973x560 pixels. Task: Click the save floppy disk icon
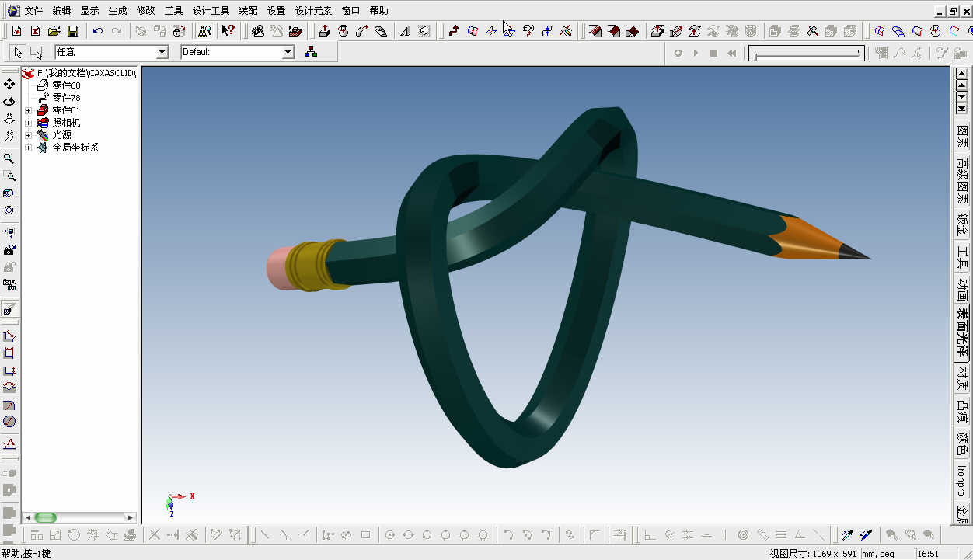click(72, 31)
